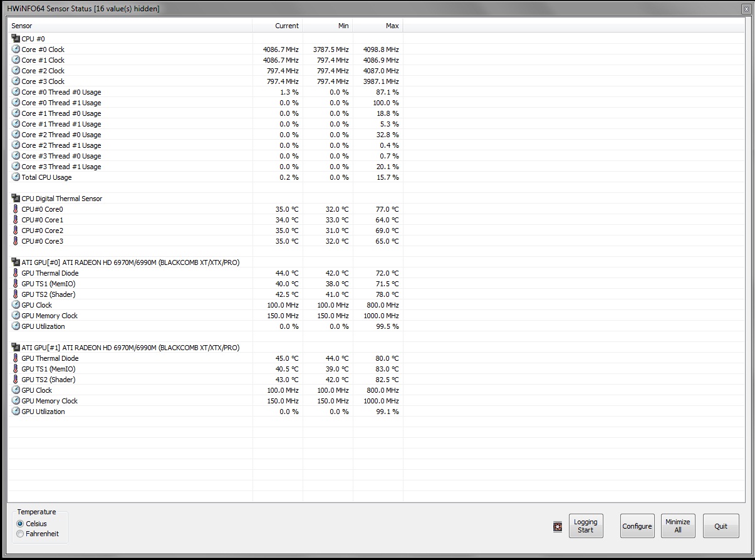Click thermometer icon of GPU[#0] TS1 (MemIO)

pyautogui.click(x=16, y=284)
